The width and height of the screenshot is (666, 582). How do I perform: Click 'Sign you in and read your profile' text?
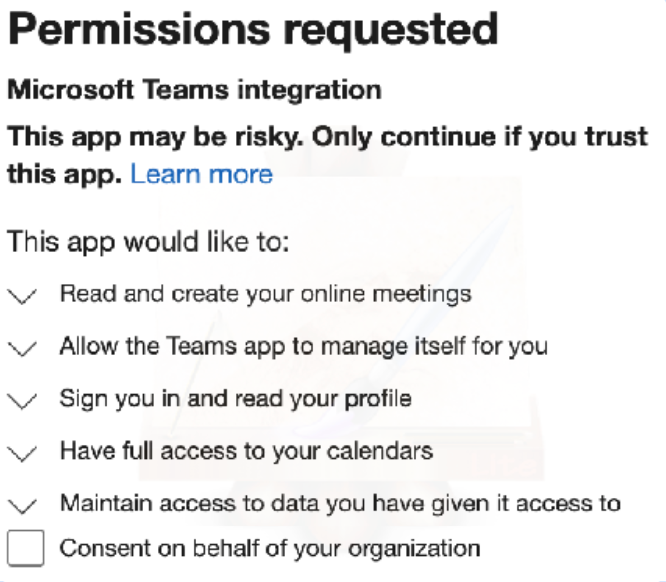[x=235, y=399]
